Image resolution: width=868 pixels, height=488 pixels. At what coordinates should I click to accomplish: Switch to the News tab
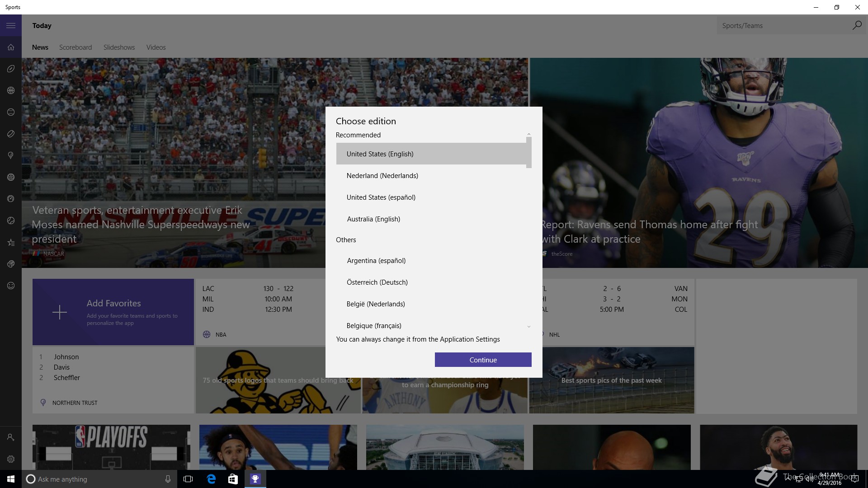pyautogui.click(x=40, y=47)
